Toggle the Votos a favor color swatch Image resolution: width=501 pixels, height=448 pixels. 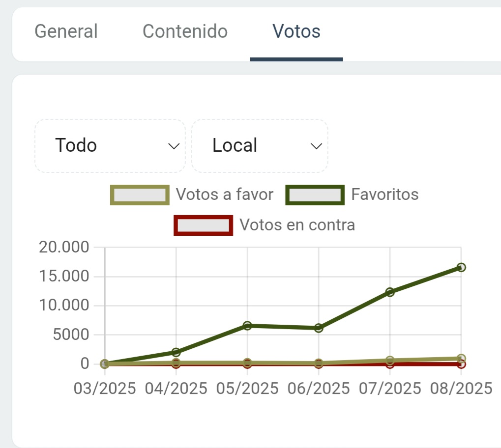point(140,195)
